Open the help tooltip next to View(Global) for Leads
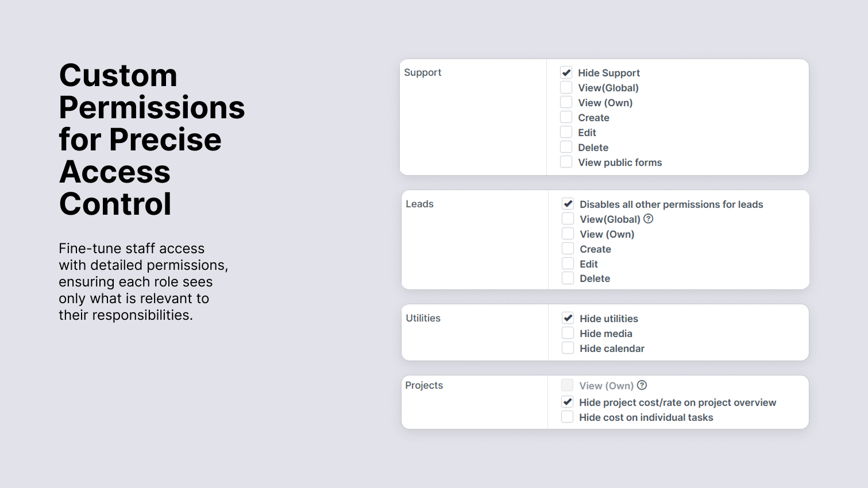The image size is (868, 488). tap(648, 218)
